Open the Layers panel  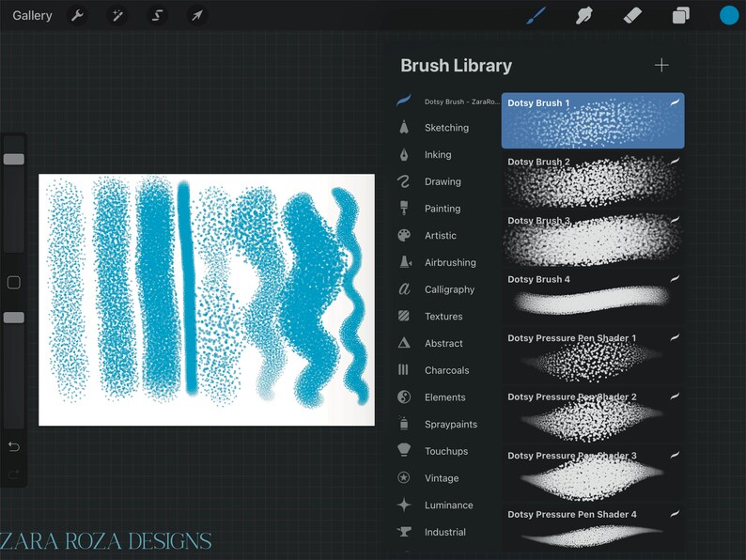[x=681, y=16]
